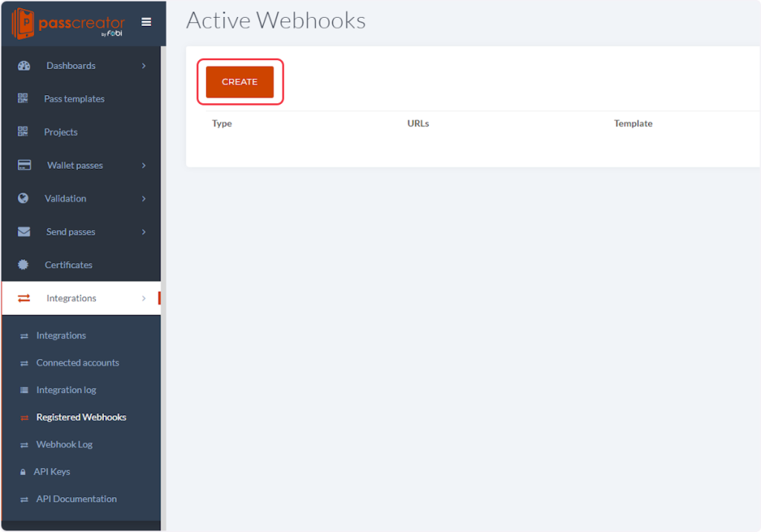The height and width of the screenshot is (532, 761).
Task: Click the Pass templates QR icon
Action: pos(23,99)
